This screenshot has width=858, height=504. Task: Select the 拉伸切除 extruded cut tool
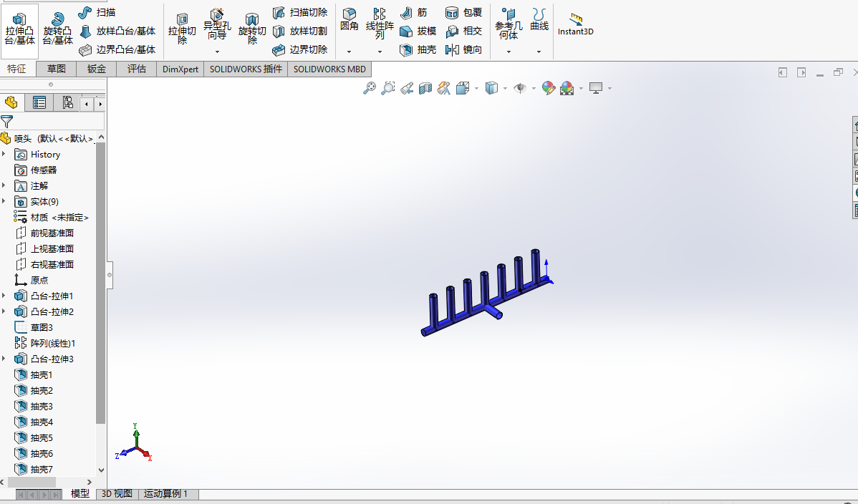click(x=182, y=29)
